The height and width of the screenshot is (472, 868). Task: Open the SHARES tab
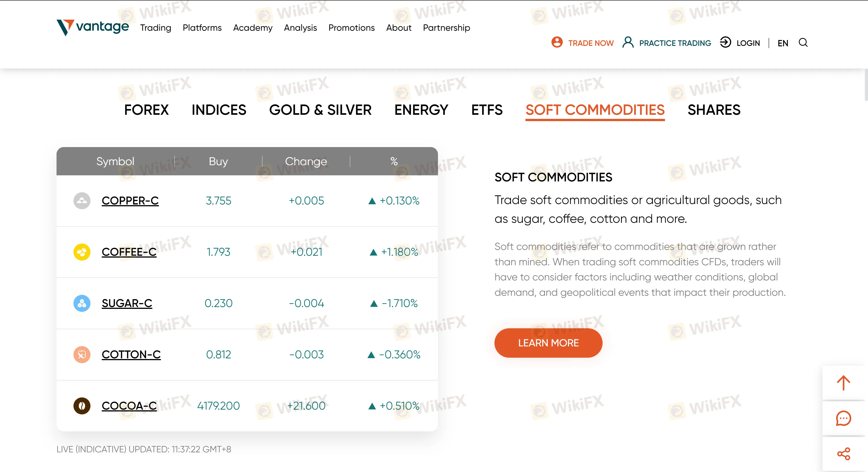pos(714,110)
